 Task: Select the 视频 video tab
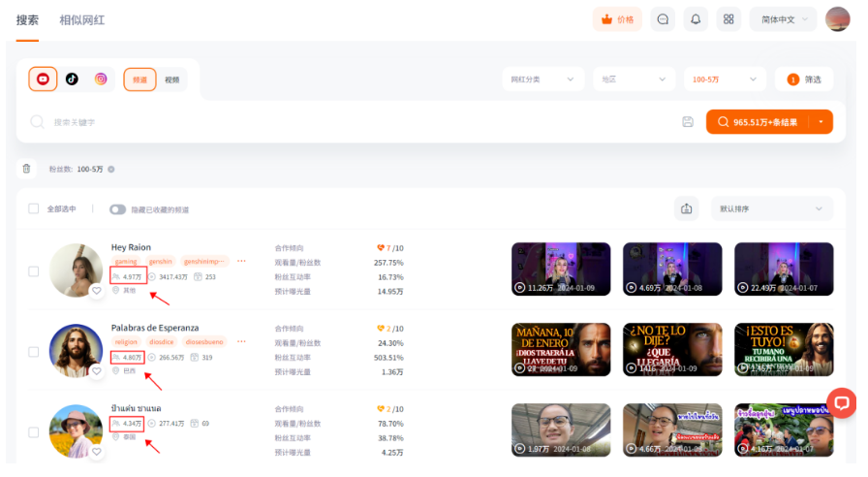point(171,79)
